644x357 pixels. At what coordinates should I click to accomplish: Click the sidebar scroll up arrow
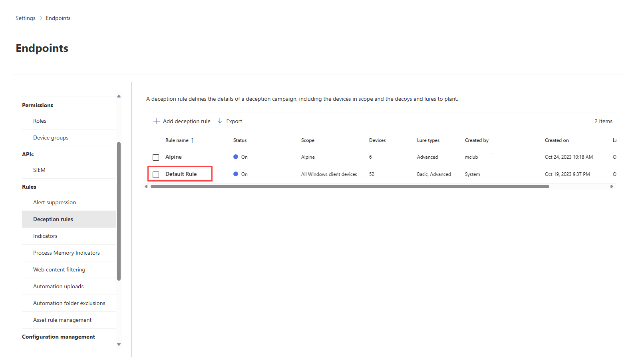click(119, 96)
